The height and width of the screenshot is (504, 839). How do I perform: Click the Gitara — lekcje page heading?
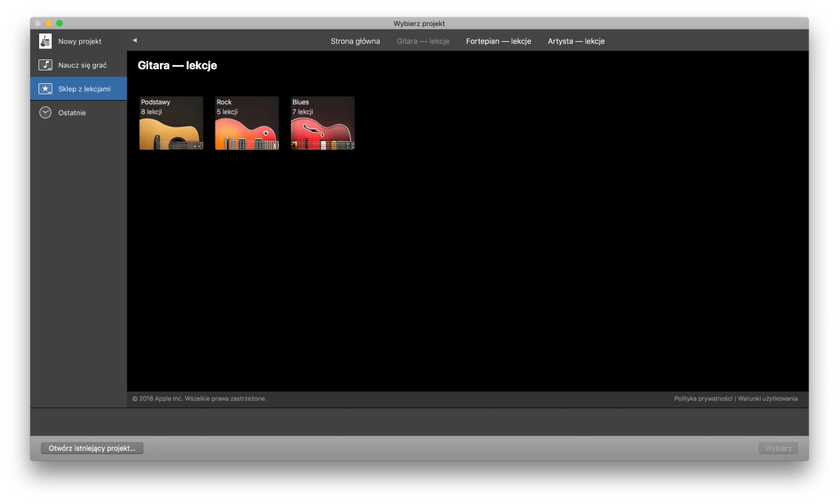click(178, 66)
